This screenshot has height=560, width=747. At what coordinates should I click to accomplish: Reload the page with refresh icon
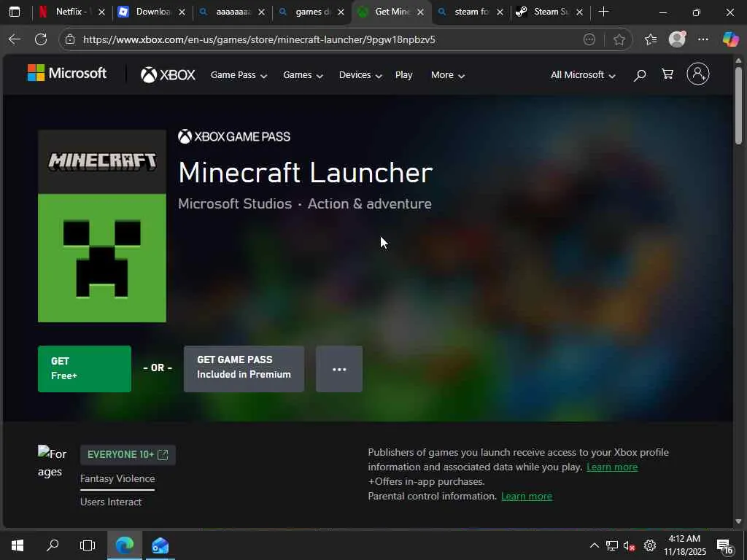click(x=41, y=39)
